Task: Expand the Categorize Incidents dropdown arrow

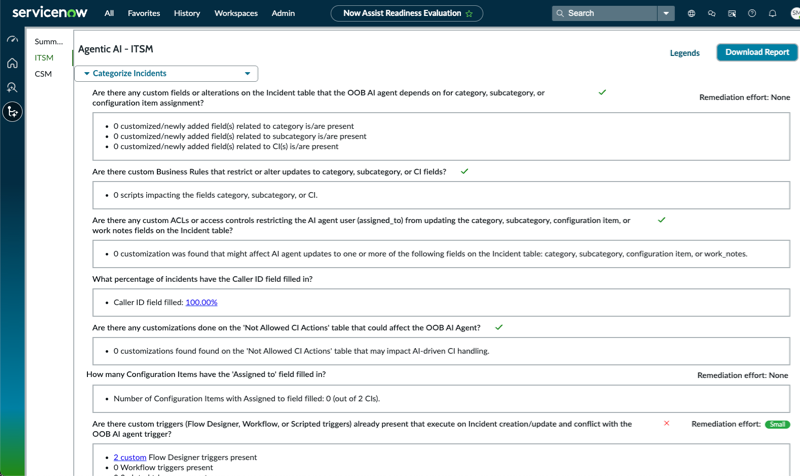Action: [247, 73]
